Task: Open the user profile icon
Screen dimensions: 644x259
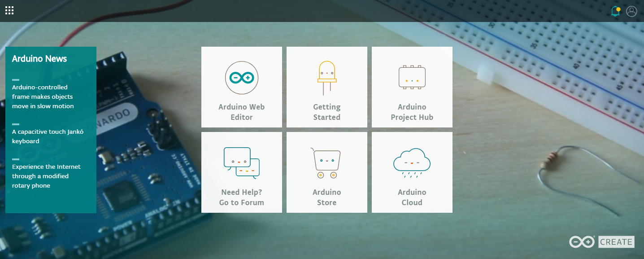Action: pos(632,11)
